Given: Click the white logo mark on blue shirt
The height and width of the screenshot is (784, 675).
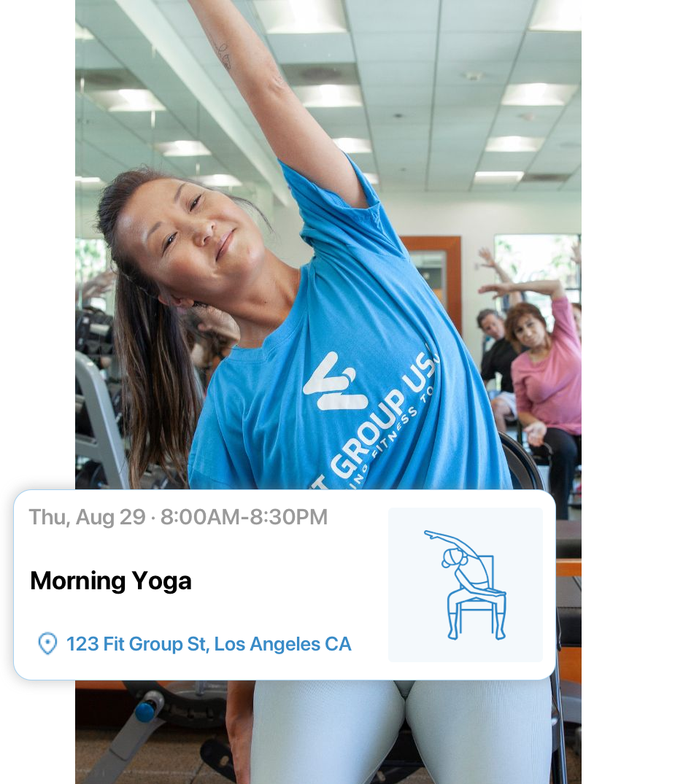Looking at the screenshot, I should pyautogui.click(x=335, y=381).
